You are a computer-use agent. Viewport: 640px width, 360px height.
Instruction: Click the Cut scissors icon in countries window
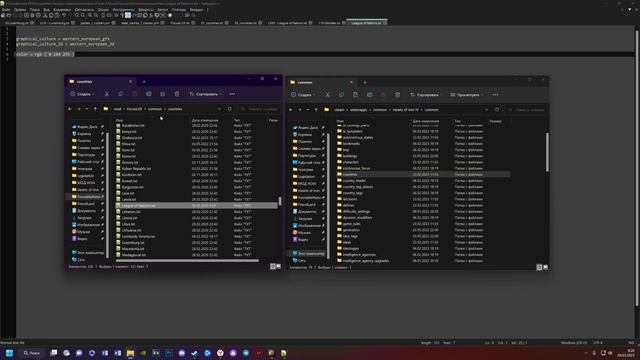pyautogui.click(x=107, y=94)
